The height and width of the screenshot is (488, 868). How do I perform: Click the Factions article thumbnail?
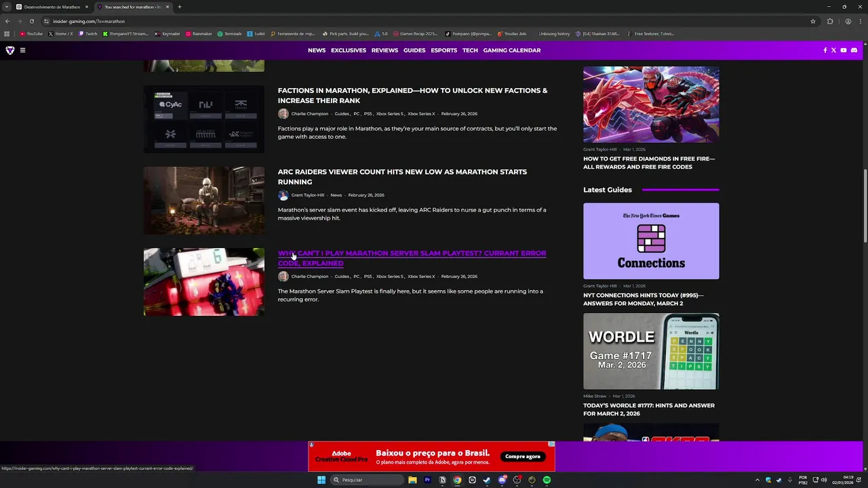point(204,119)
